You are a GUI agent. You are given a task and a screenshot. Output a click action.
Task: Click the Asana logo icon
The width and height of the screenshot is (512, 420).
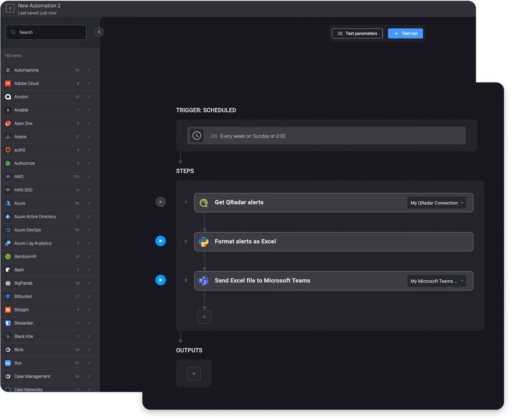[x=8, y=137]
